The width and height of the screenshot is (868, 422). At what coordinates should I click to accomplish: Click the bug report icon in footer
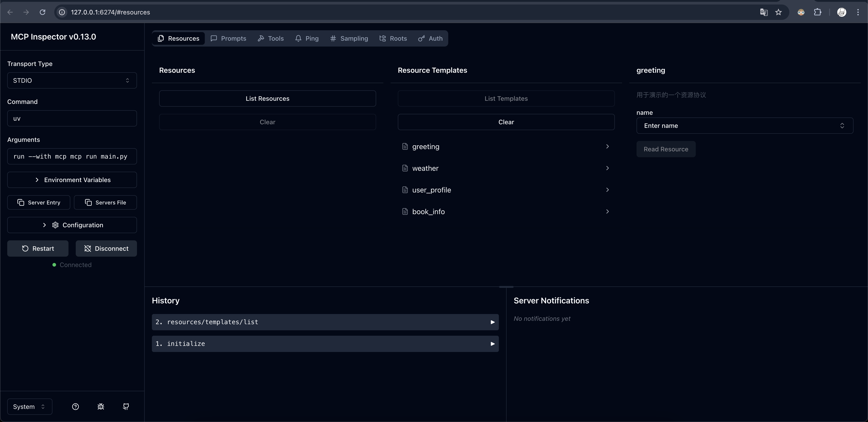100,406
